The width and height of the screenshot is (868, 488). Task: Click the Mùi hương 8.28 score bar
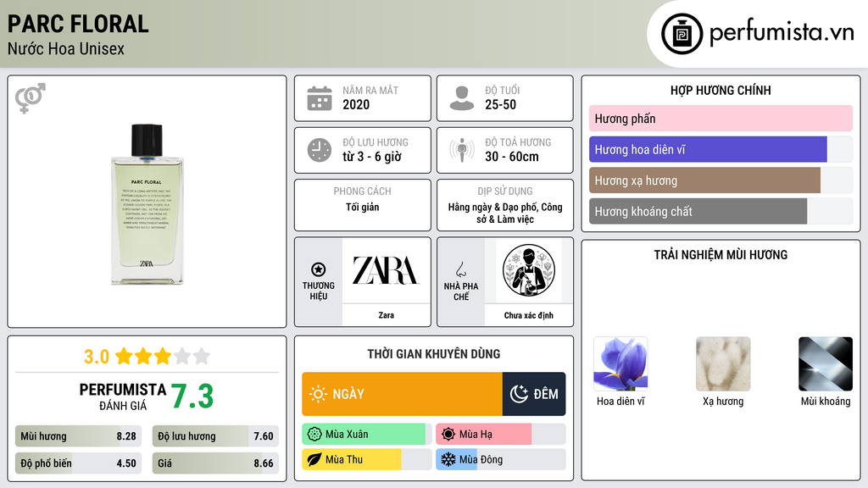tap(78, 436)
